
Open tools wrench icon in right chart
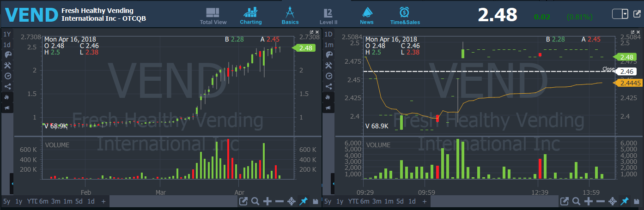(x=329, y=66)
